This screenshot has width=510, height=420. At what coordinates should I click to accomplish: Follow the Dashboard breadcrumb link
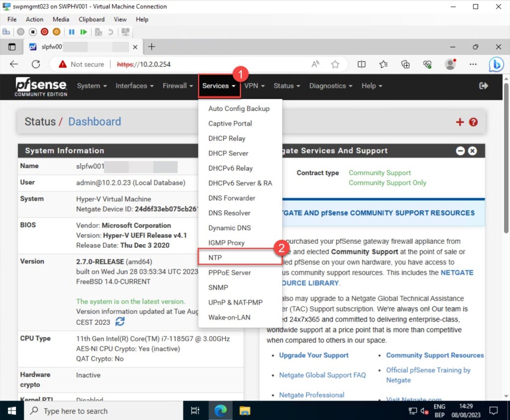[x=95, y=122]
